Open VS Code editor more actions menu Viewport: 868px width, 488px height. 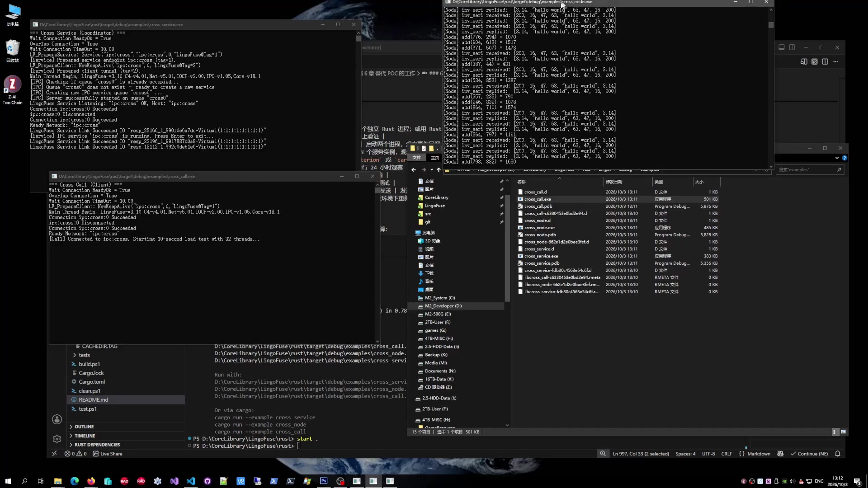[x=835, y=61]
